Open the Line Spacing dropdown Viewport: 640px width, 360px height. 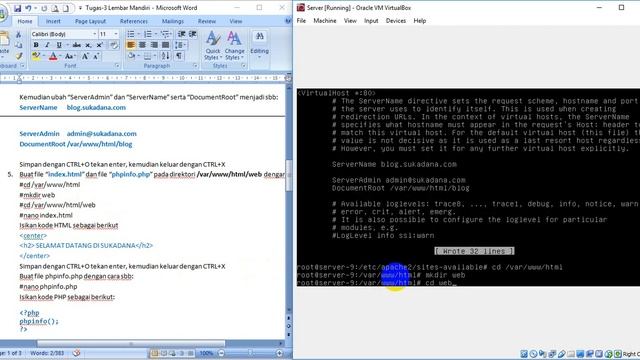[x=180, y=45]
